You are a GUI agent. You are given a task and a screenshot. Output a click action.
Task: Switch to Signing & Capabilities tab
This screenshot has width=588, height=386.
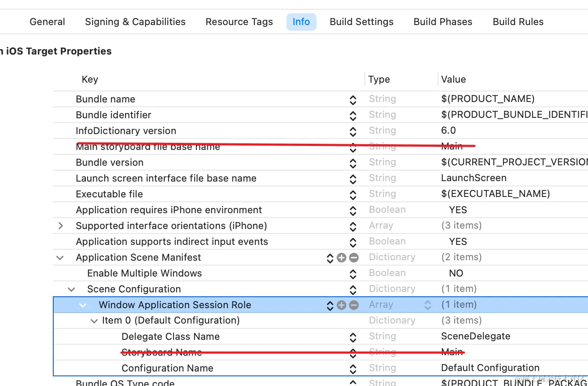pos(135,22)
